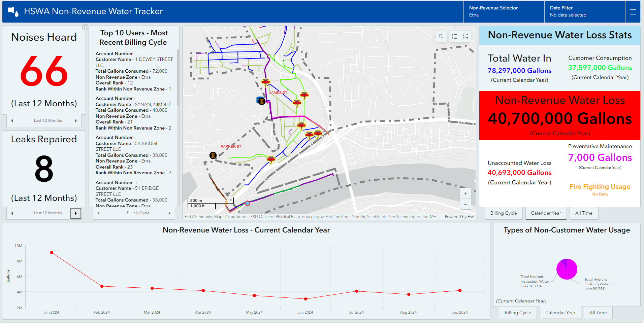Open the map search tool
This screenshot has height=323, width=644.
click(441, 36)
